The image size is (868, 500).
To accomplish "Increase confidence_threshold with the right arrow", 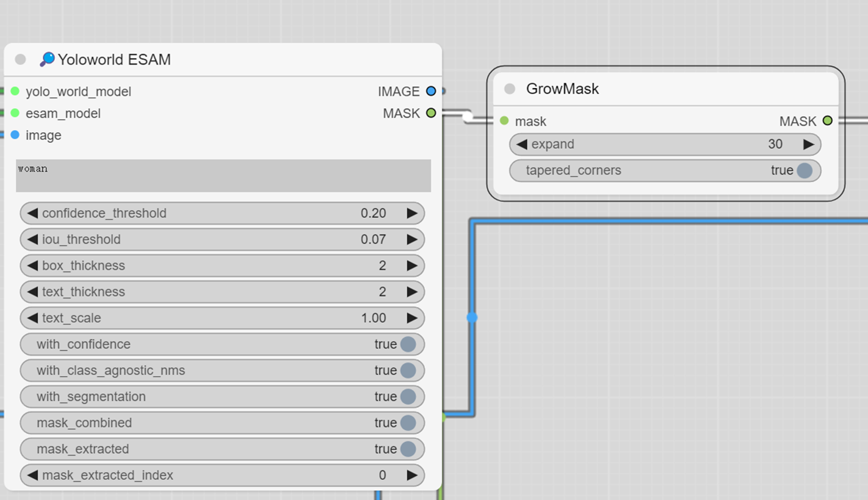I will coord(412,213).
